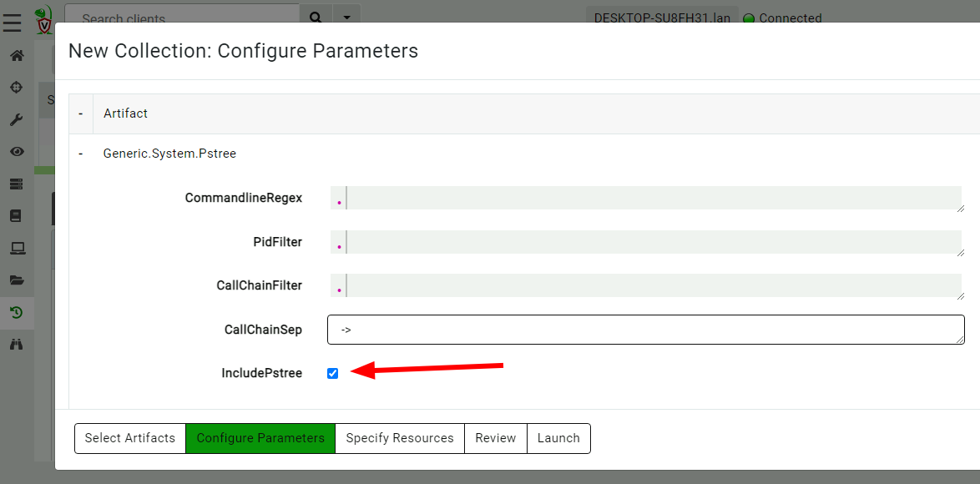This screenshot has width=980, height=484.
Task: Collapse the Generic.System.Pstree section
Action: click(81, 154)
